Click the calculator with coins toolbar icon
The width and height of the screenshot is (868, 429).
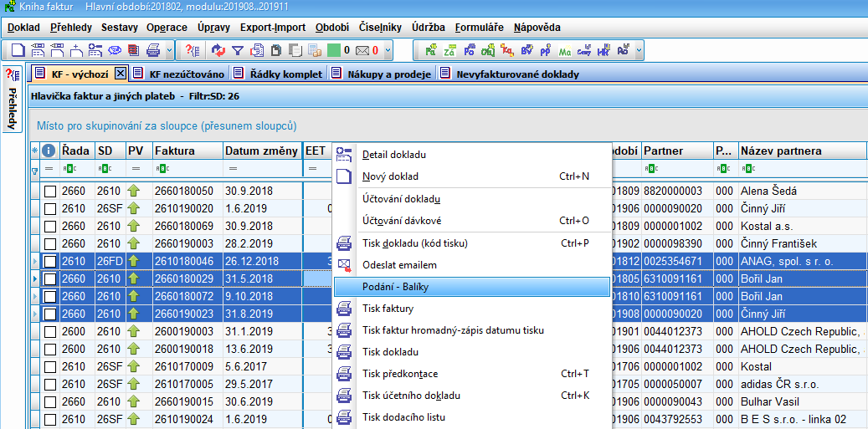tap(315, 50)
